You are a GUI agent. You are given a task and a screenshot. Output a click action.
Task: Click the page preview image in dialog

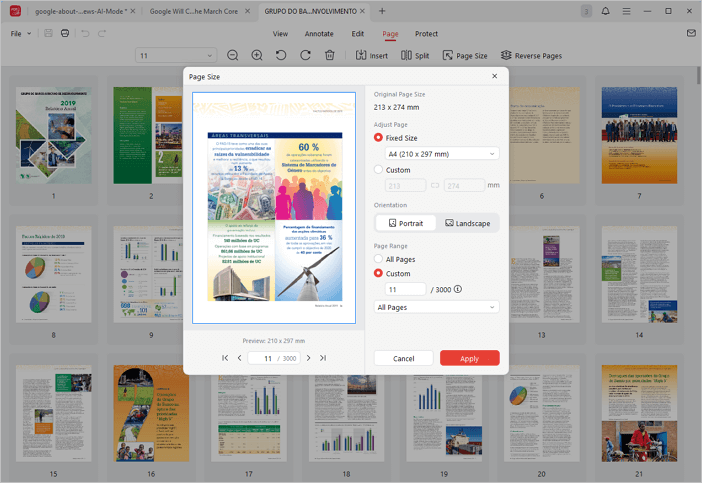pos(274,208)
